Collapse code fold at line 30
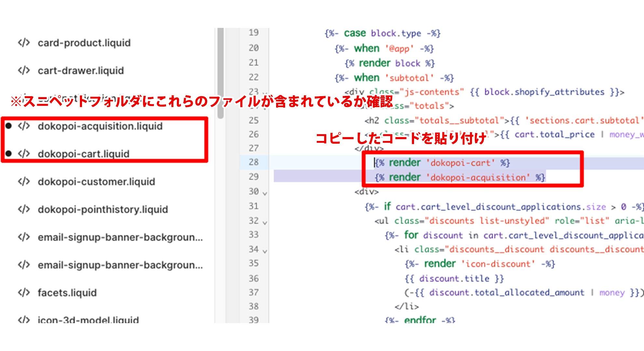 (265, 194)
